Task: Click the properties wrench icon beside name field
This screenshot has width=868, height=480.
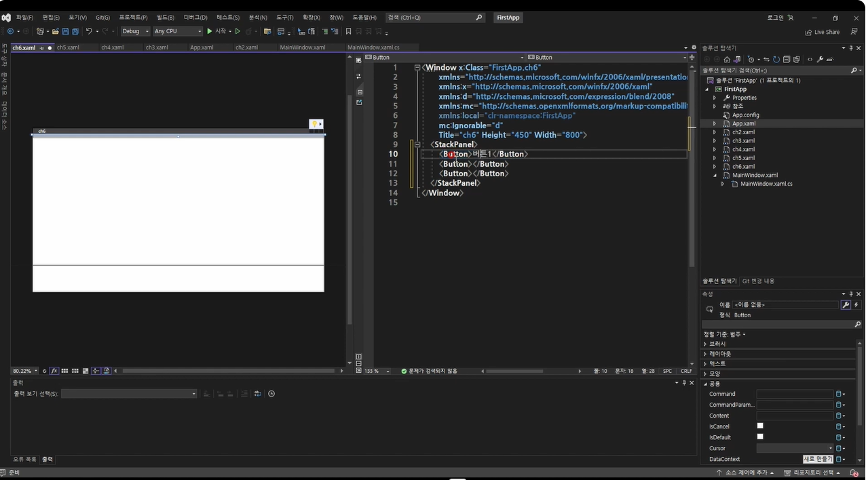Action: click(x=846, y=305)
